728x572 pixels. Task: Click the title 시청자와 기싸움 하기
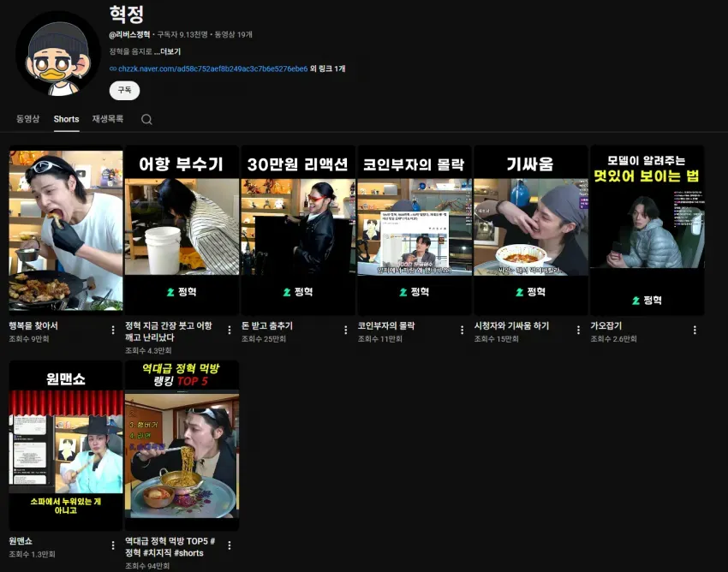[x=511, y=326]
